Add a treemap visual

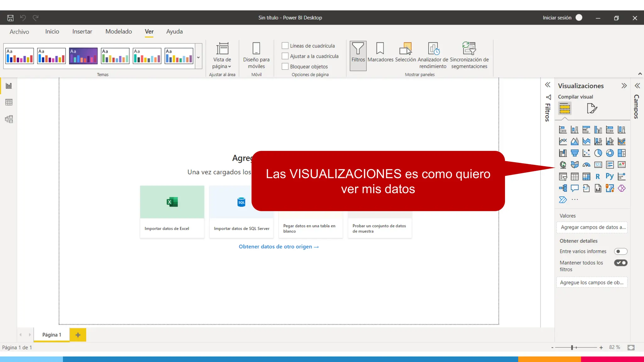click(x=622, y=153)
